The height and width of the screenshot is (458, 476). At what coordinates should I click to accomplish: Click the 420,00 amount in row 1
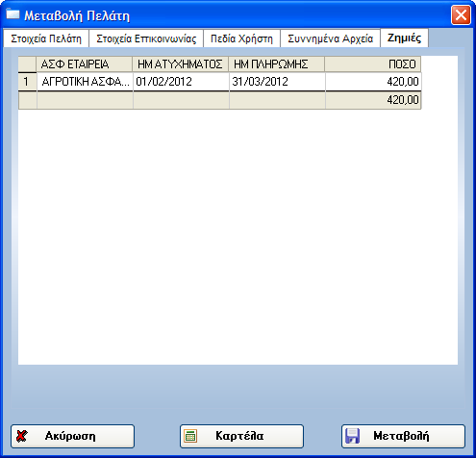pyautogui.click(x=373, y=82)
